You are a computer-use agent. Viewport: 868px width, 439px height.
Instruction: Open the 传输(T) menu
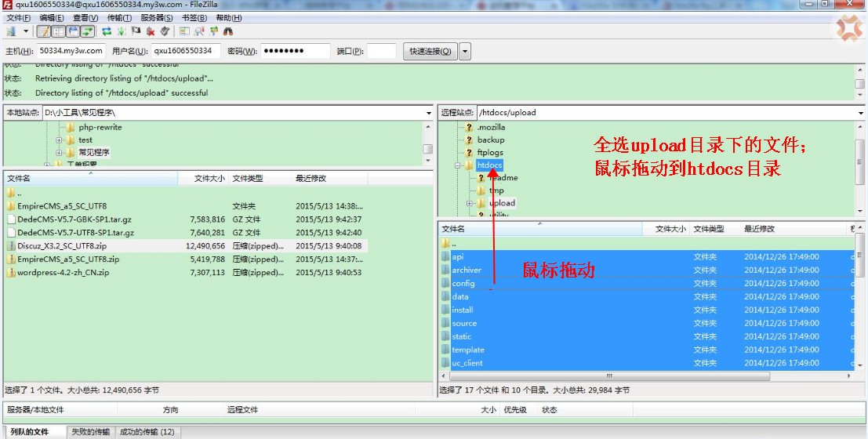point(119,17)
